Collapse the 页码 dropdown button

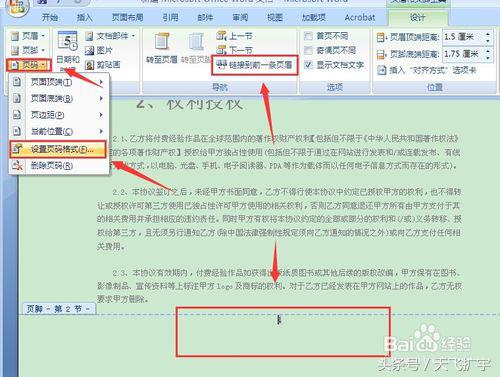(x=29, y=65)
